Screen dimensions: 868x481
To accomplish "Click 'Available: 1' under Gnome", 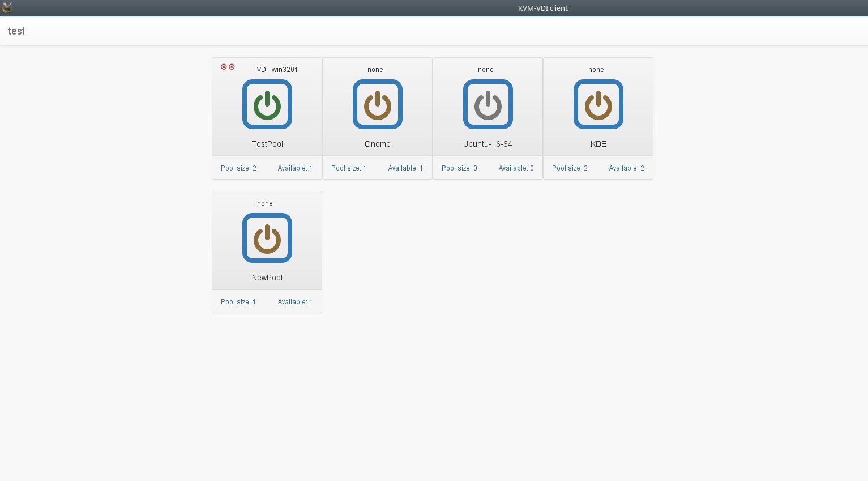I will click(x=405, y=168).
